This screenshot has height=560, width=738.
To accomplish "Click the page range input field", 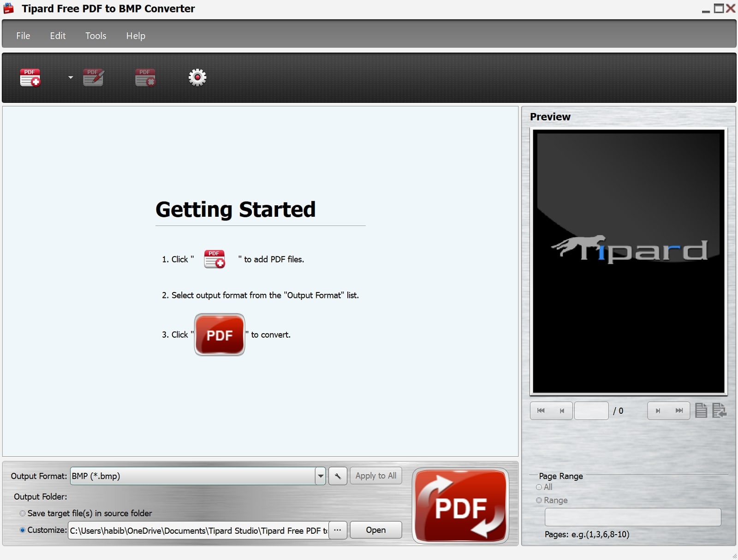I will [x=633, y=517].
